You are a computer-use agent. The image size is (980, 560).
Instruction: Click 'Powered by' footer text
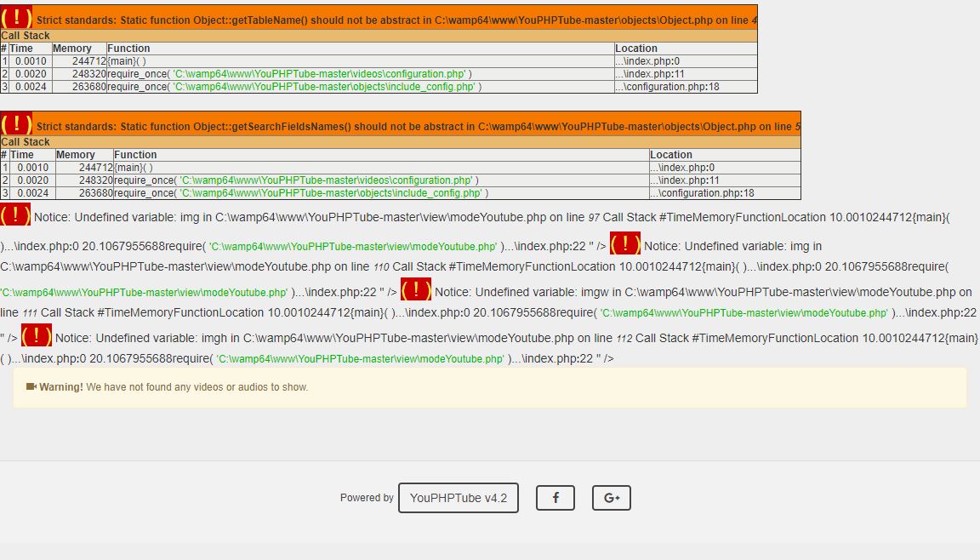tap(367, 498)
